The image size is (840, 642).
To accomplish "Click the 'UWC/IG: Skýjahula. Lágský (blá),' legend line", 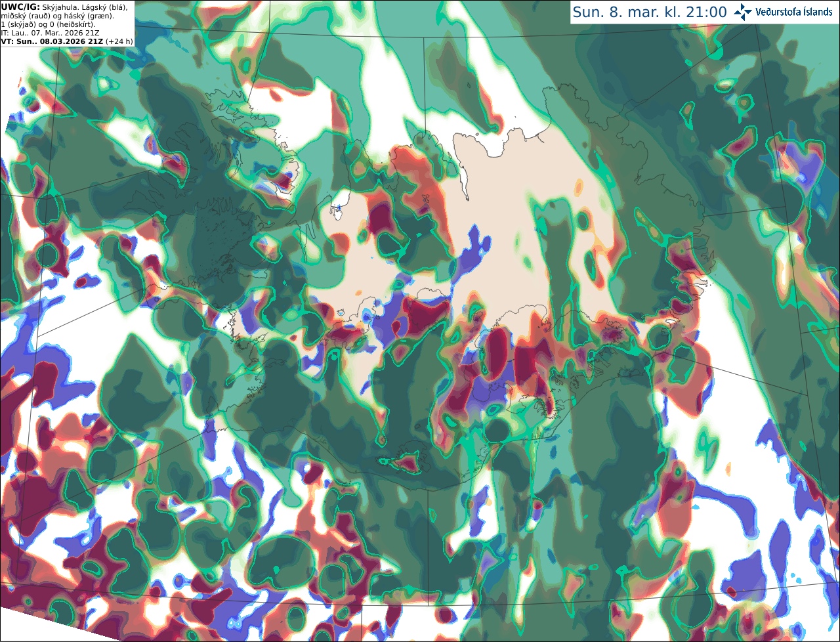I will pyautogui.click(x=64, y=7).
